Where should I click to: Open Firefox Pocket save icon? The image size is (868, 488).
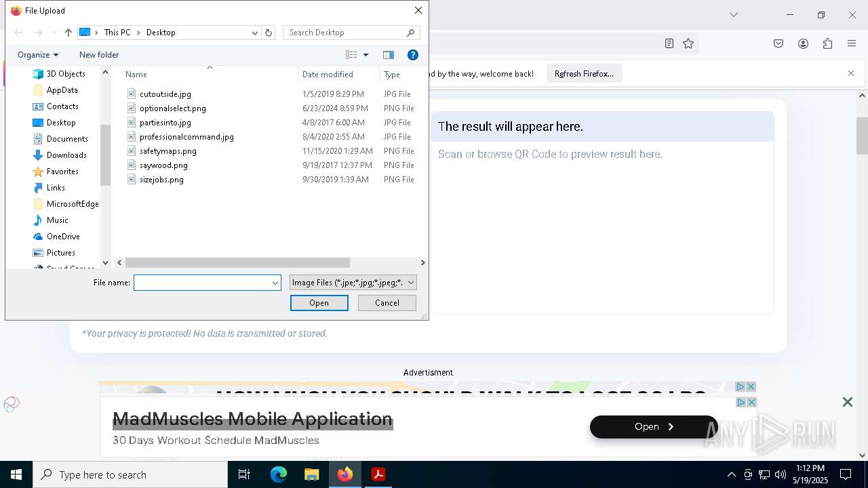pyautogui.click(x=778, y=43)
